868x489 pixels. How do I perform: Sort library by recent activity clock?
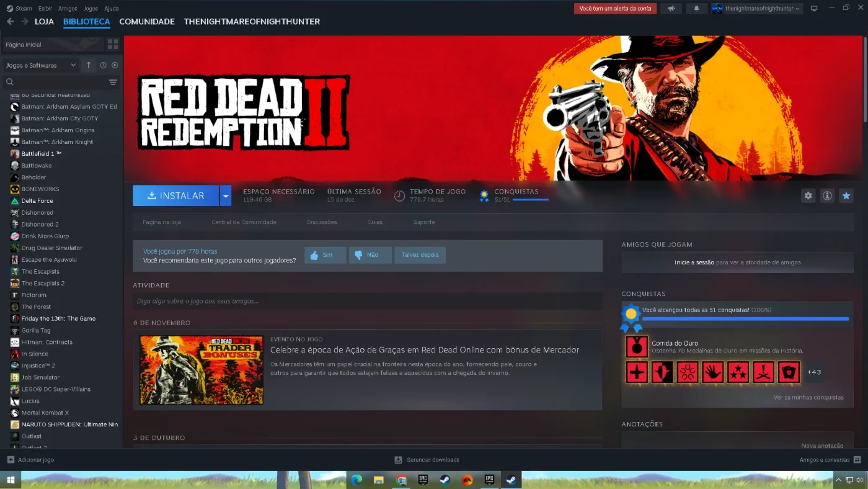(x=103, y=65)
